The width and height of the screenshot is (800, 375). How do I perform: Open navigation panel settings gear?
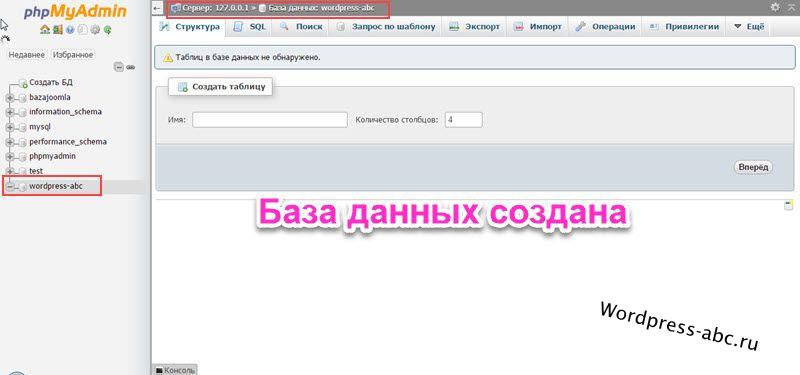point(95,30)
